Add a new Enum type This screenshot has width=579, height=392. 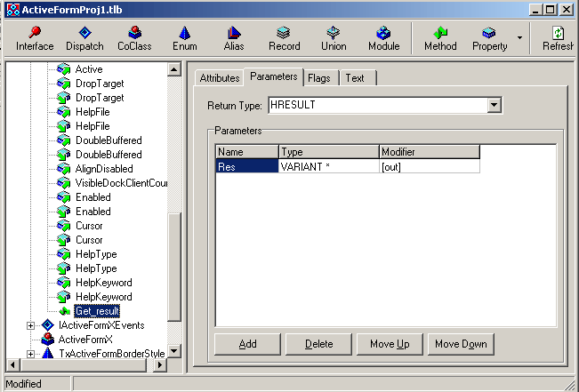coord(184,38)
